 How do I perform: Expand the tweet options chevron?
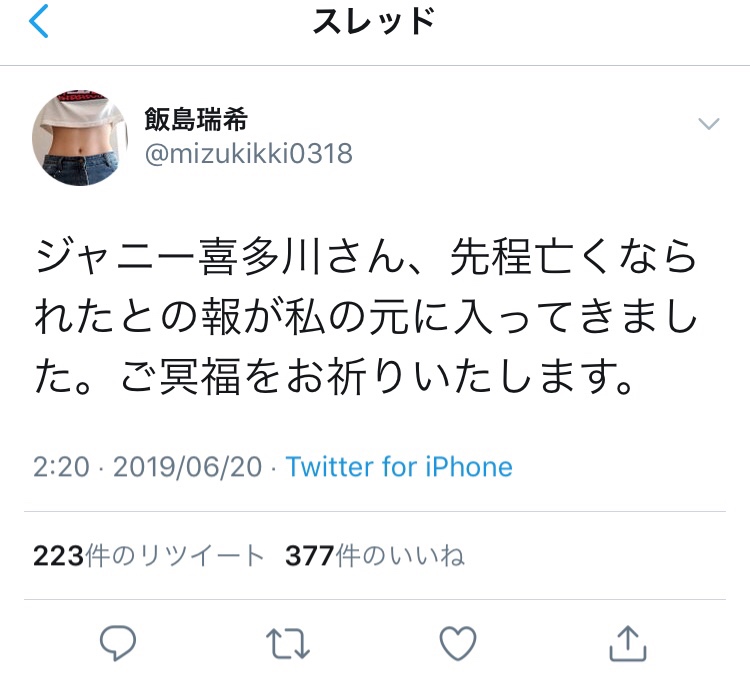(x=709, y=124)
